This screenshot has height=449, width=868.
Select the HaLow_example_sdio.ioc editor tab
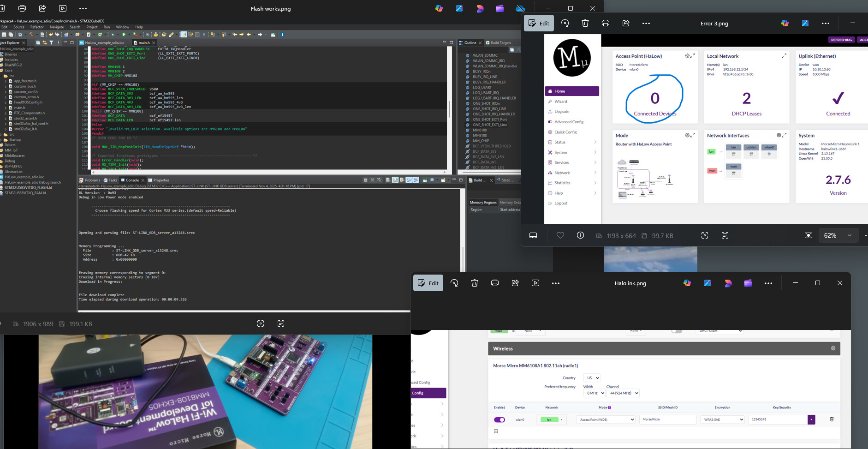[101, 42]
